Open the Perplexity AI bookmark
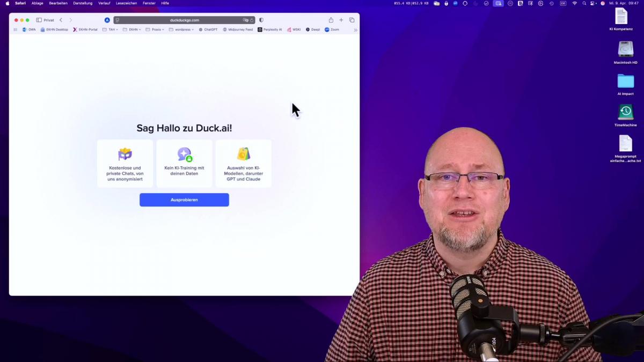This screenshot has height=362, width=644. (x=270, y=29)
